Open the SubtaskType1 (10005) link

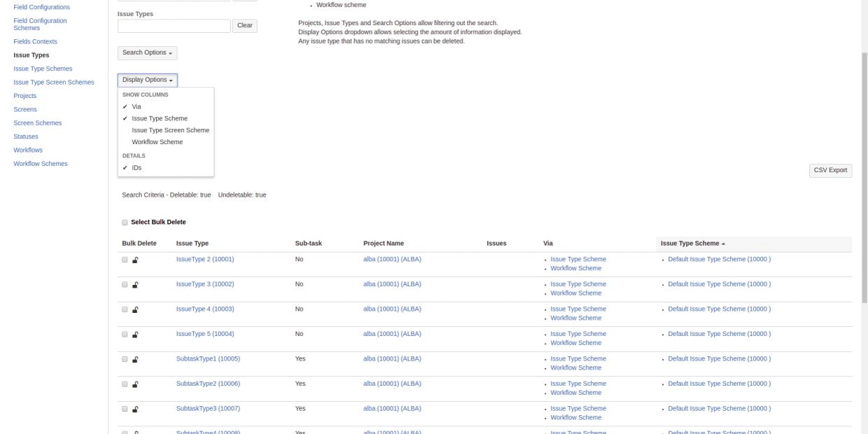208,359
